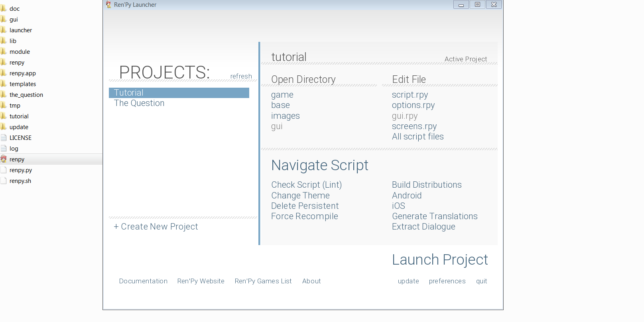Viewport: 644px width, 322px height.
Task: Select the Tutorial project entry
Action: point(129,93)
